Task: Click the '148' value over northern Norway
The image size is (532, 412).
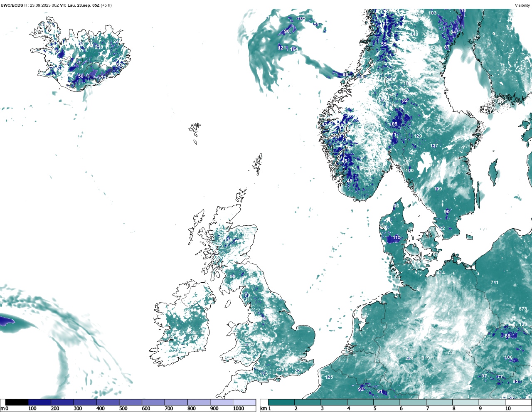Action: tap(414, 34)
